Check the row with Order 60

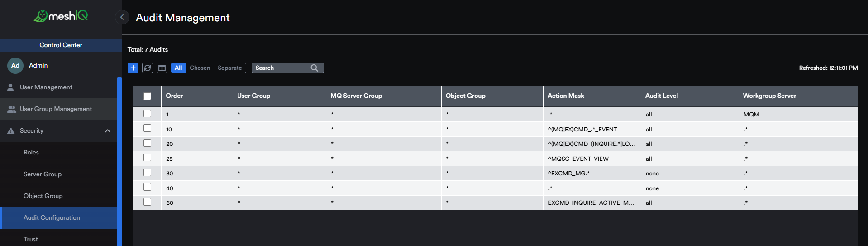(x=147, y=202)
